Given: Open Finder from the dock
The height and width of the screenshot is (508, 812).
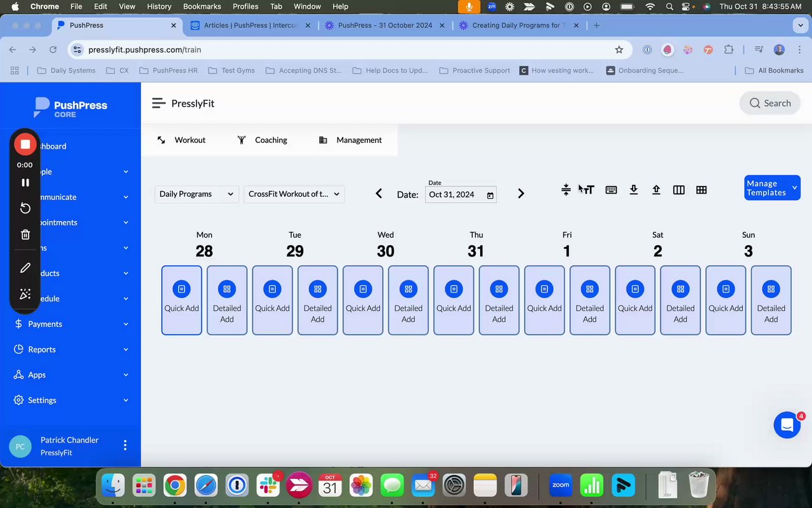Looking at the screenshot, I should click(x=114, y=486).
